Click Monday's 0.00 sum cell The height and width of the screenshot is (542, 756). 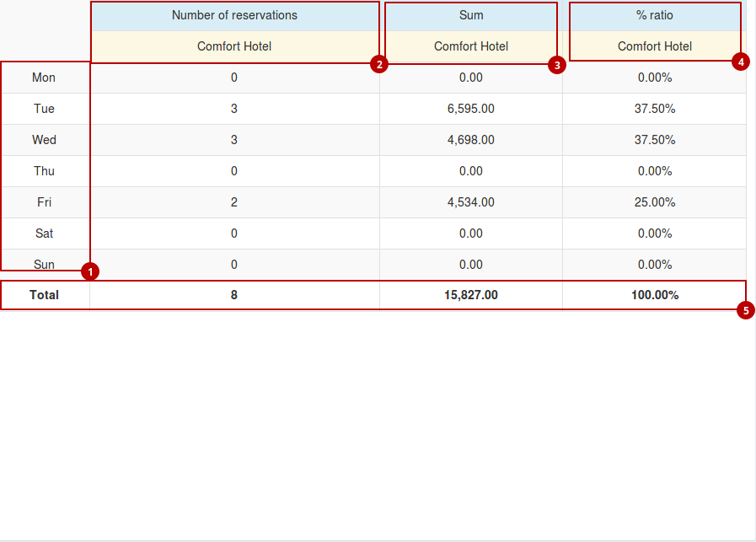tap(471, 78)
